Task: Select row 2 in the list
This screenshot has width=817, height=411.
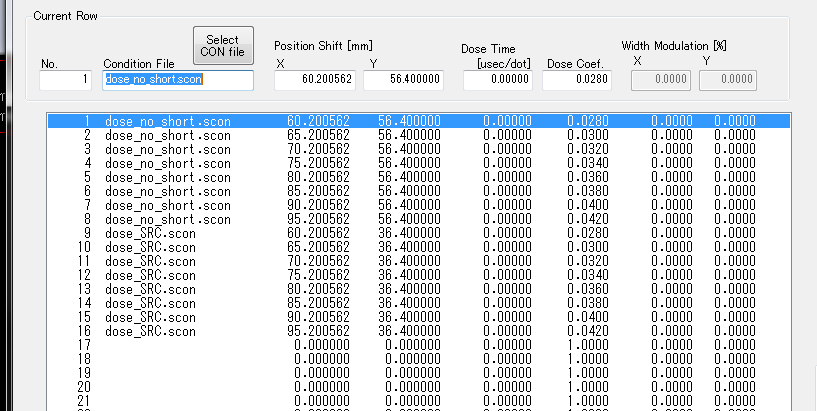Action: 419,135
